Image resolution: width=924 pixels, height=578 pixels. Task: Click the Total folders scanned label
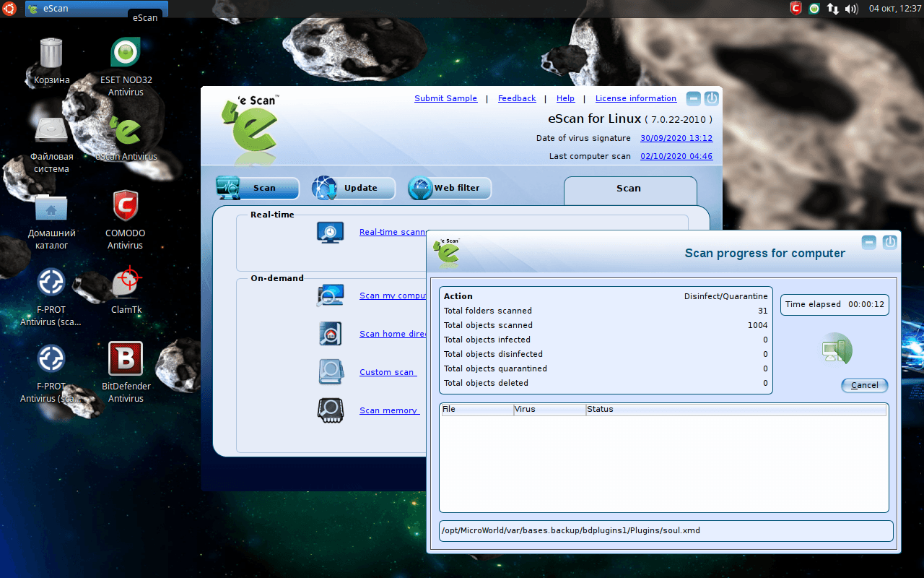(488, 311)
